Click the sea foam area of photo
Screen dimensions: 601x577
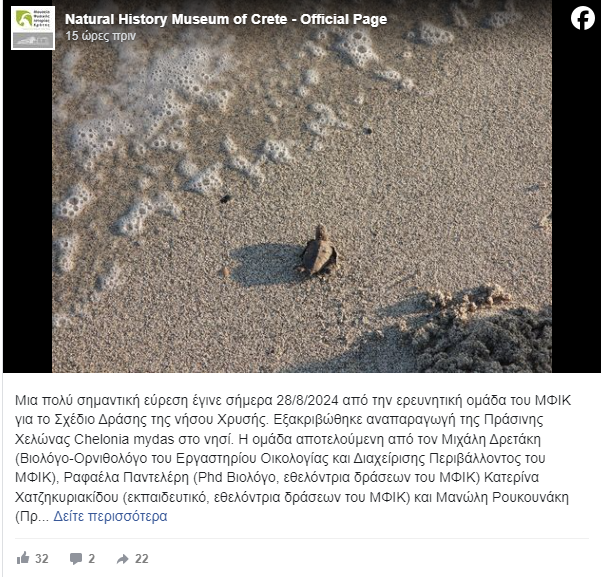tap(161, 115)
